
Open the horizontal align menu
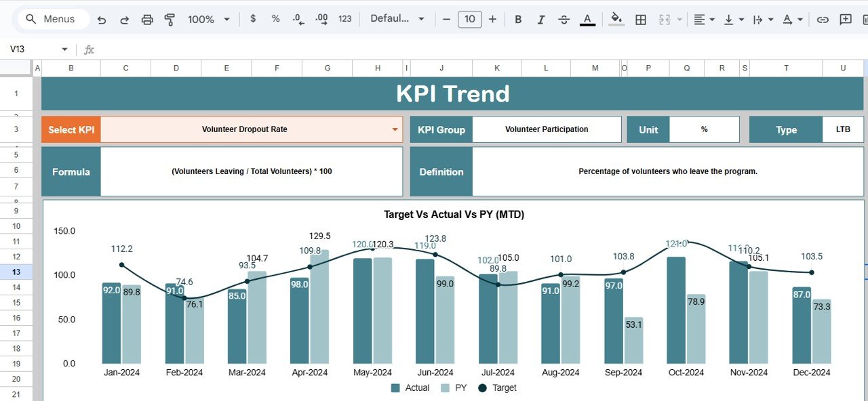[x=704, y=19]
